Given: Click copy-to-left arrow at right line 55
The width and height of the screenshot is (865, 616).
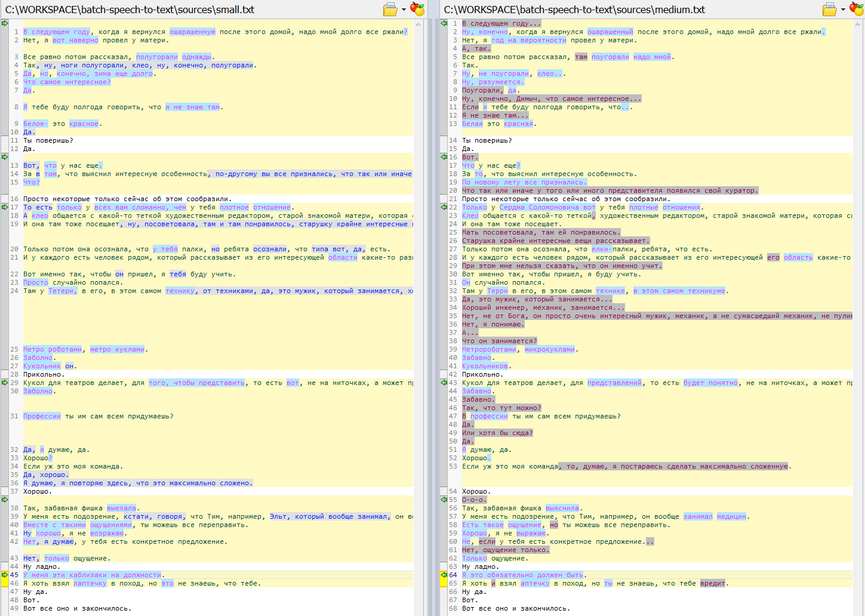Looking at the screenshot, I should point(444,500).
